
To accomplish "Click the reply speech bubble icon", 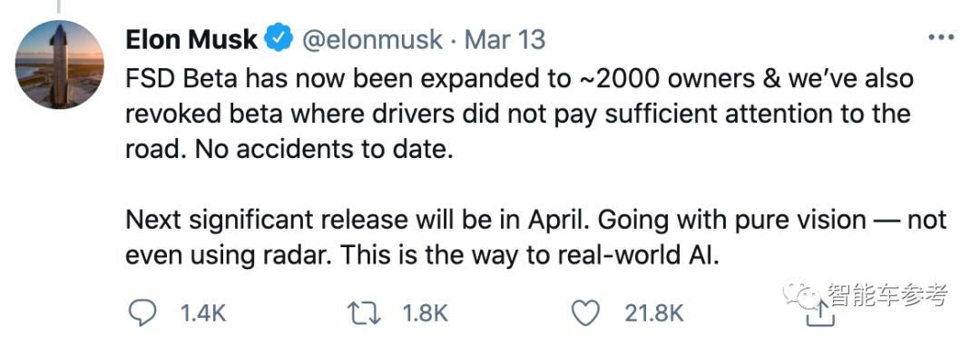I will (142, 313).
